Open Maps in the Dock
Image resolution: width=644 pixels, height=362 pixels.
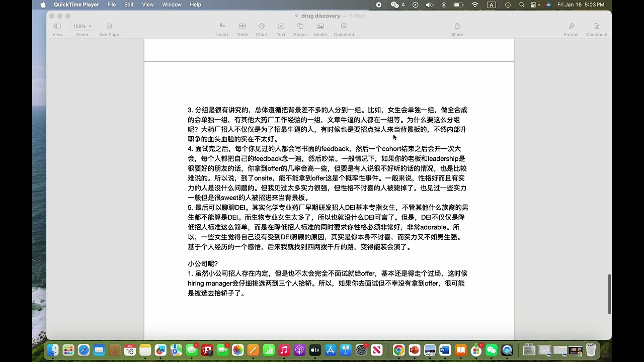[x=176, y=350]
